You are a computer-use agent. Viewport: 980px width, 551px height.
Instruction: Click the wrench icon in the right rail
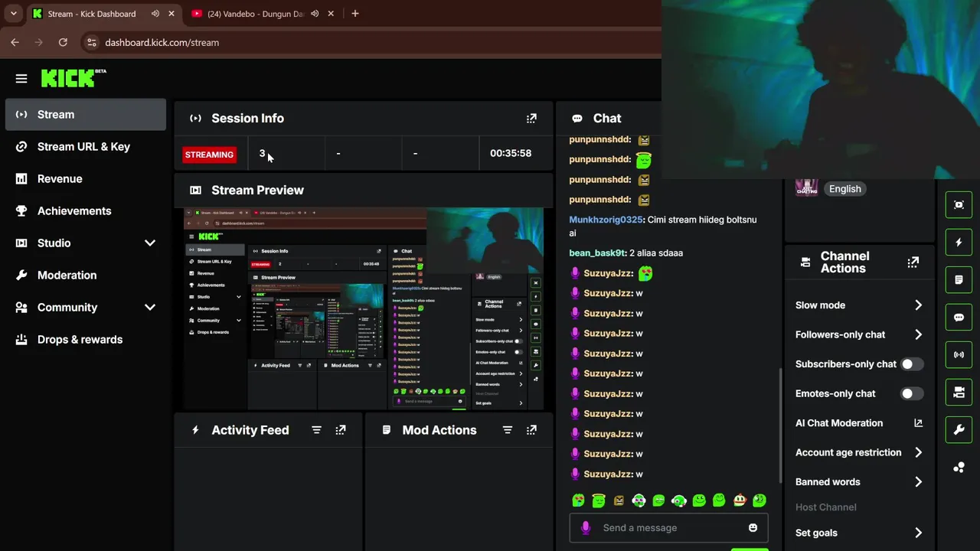959,430
